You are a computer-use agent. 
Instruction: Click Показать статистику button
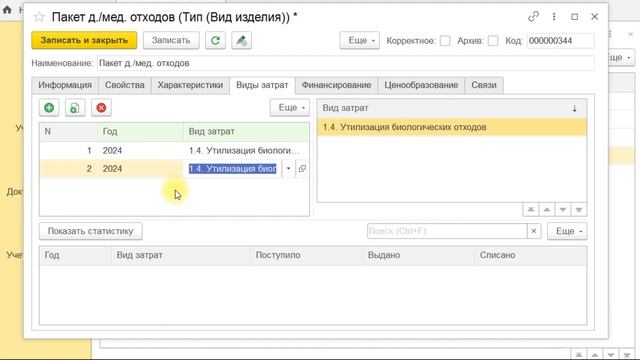pyautogui.click(x=91, y=231)
